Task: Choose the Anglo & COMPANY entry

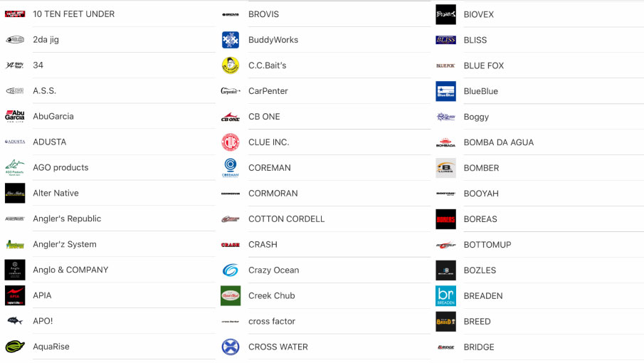Action: point(70,270)
